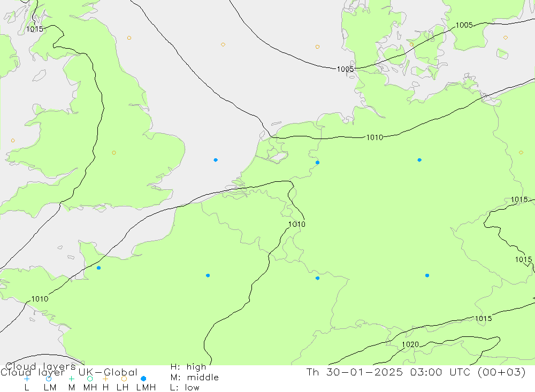This screenshot has height=392, width=535.
Task: Click the 1020 isobar label over the Alps
Action: coord(410,344)
